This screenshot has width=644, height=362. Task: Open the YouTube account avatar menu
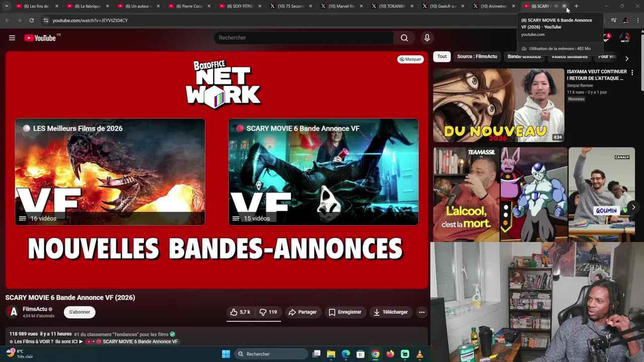tap(624, 38)
